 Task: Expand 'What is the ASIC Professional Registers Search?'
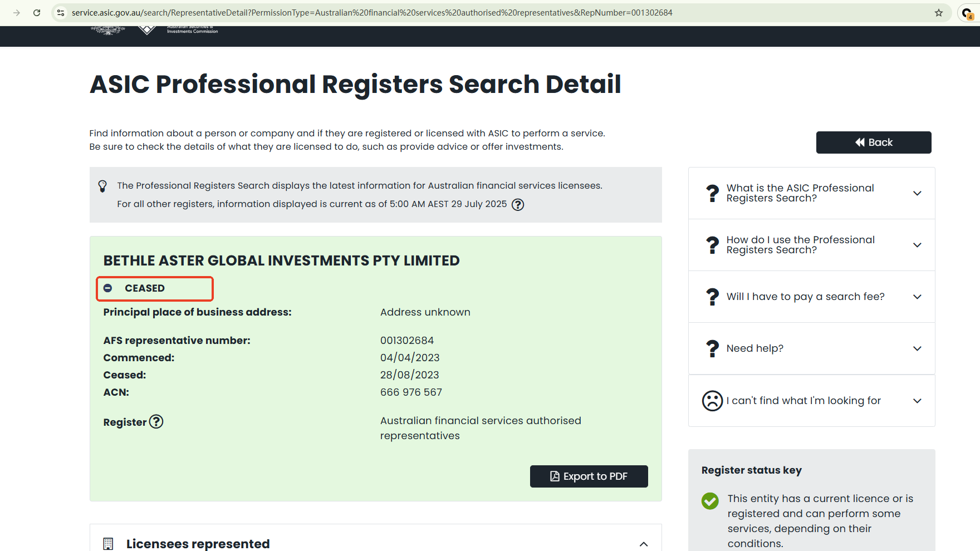pyautogui.click(x=917, y=193)
